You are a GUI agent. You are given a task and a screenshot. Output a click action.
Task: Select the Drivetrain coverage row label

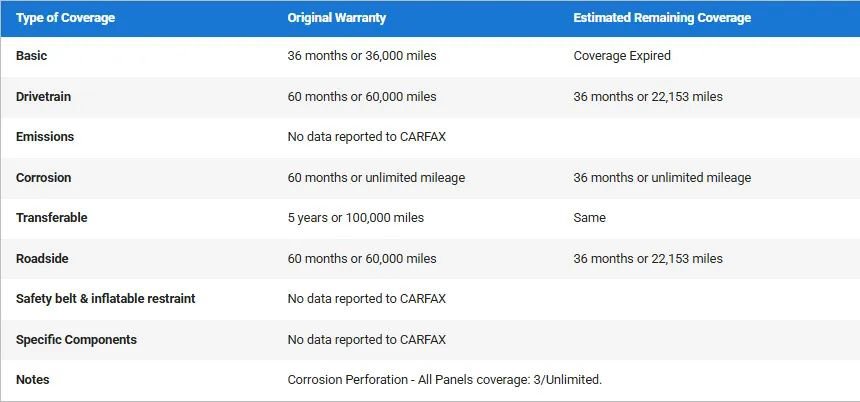(x=43, y=97)
